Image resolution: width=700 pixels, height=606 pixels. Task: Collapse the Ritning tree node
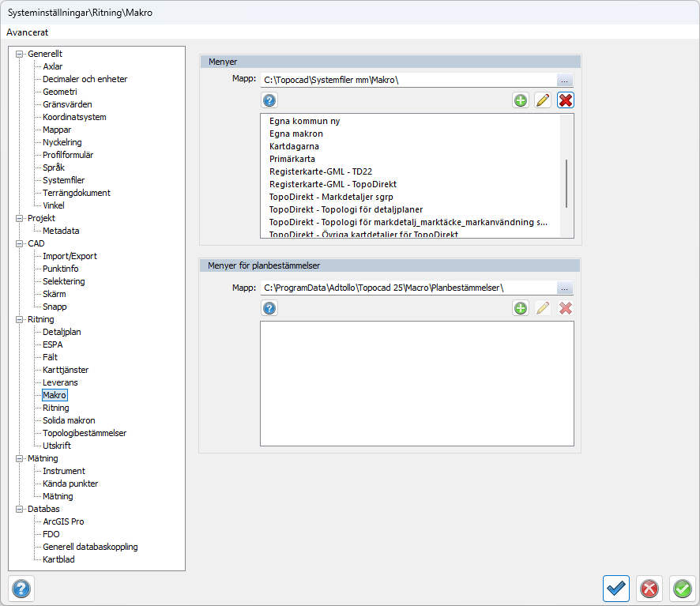click(x=19, y=319)
